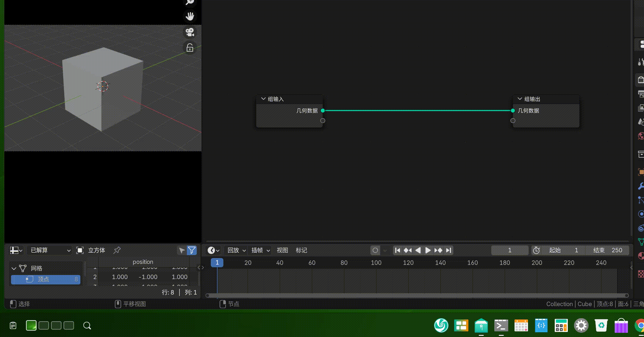Viewport: 644px width, 337px height.
Task: Toggle the lock camera to view icon
Action: pyautogui.click(x=190, y=48)
